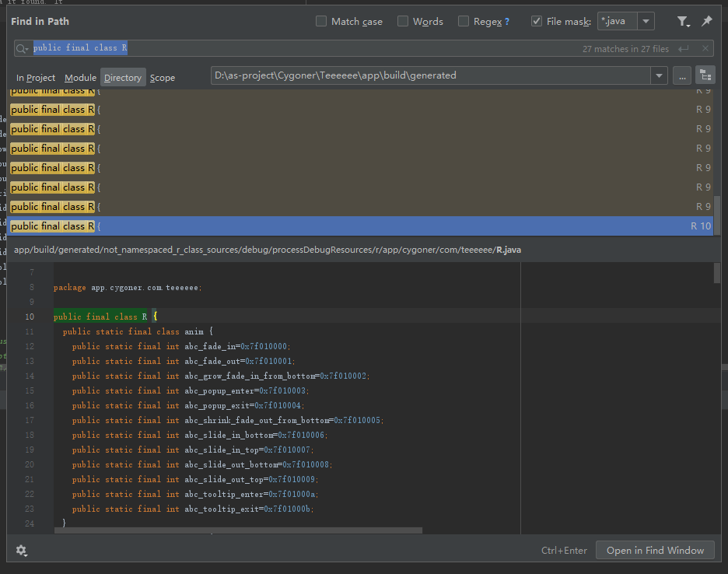Expand the directory path dropdown arrow
This screenshot has width=728, height=574.
pos(659,75)
